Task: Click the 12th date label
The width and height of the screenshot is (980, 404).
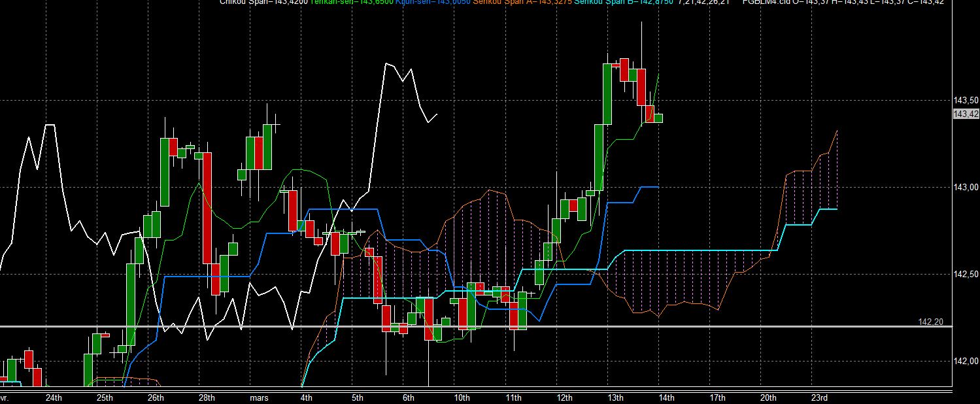Action: (564, 397)
